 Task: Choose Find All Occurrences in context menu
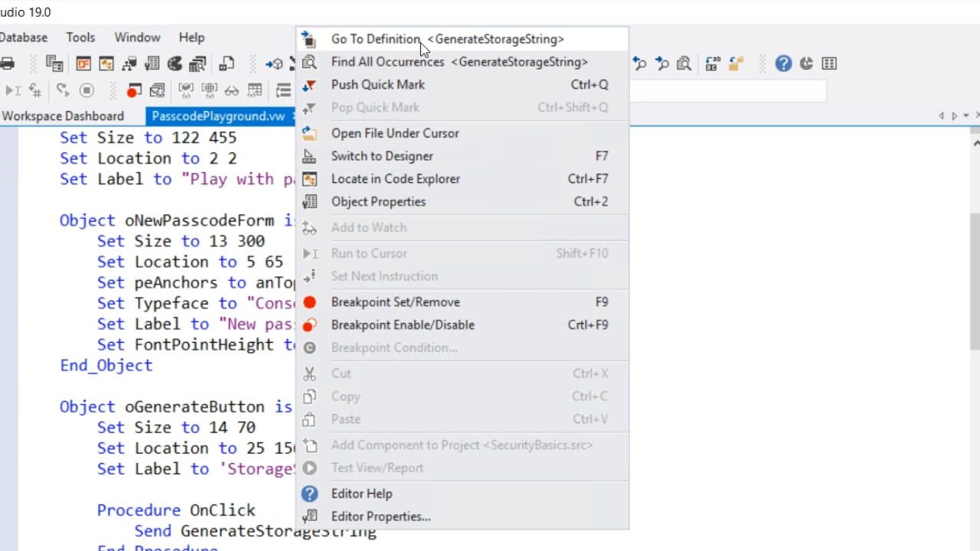[x=459, y=62]
